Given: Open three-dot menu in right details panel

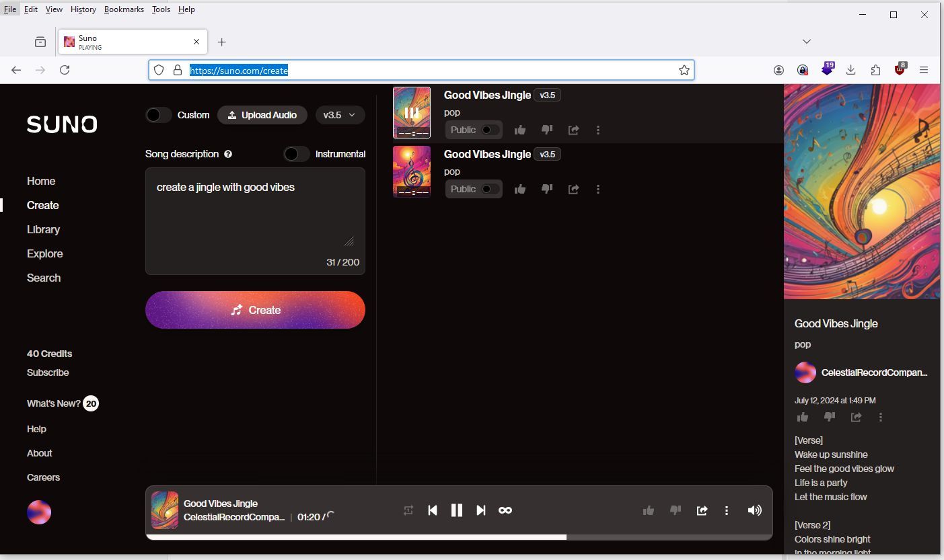Looking at the screenshot, I should tap(881, 417).
